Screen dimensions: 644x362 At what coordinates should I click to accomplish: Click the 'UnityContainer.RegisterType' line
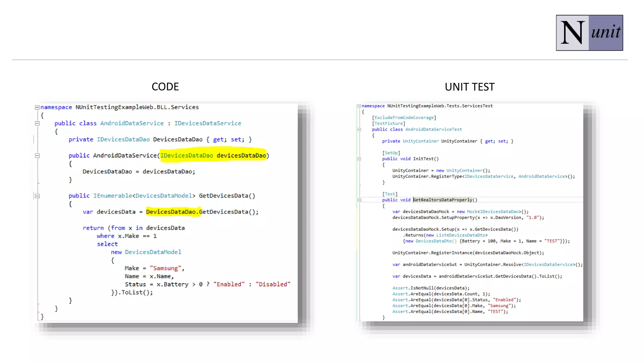(483, 177)
